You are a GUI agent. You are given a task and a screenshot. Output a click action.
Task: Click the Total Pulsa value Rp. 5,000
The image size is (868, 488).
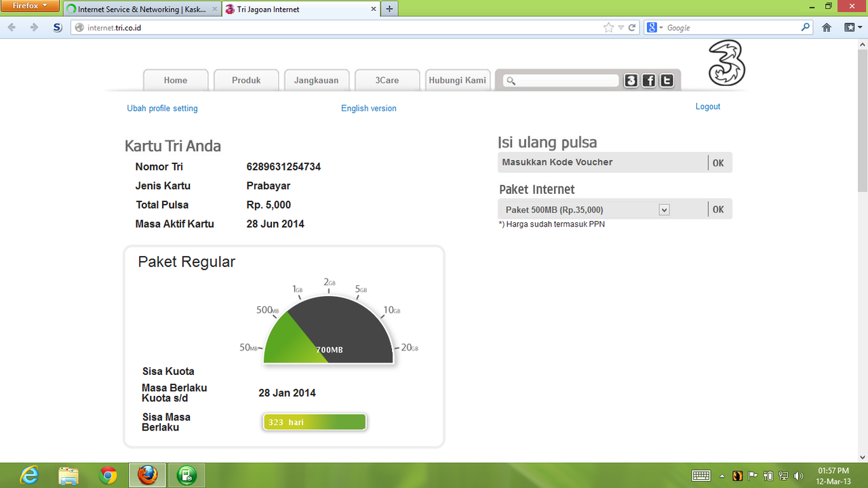point(269,205)
